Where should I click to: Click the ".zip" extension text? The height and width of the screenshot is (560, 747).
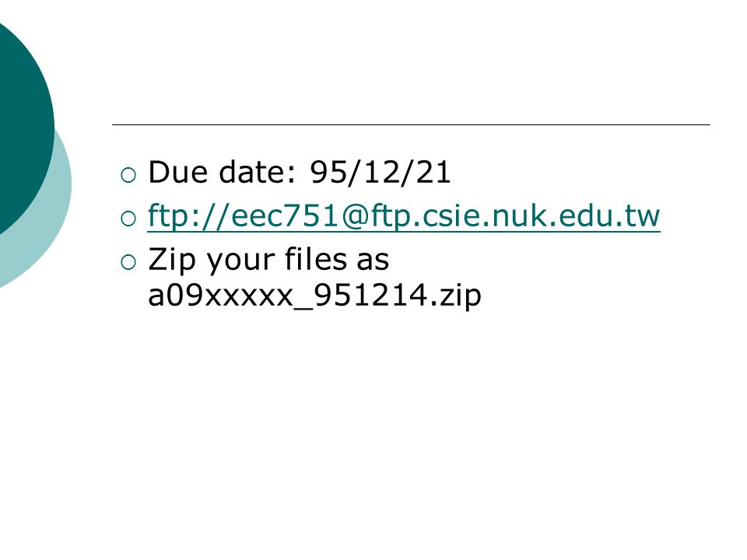tap(455, 297)
